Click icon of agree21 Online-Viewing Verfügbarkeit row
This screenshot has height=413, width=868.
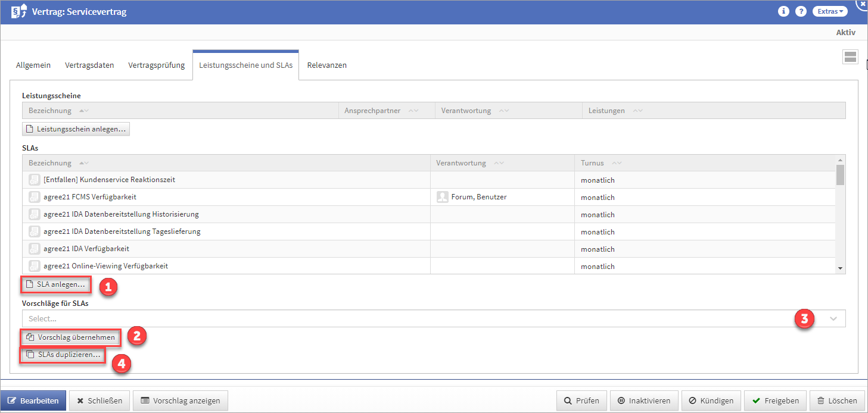click(35, 266)
